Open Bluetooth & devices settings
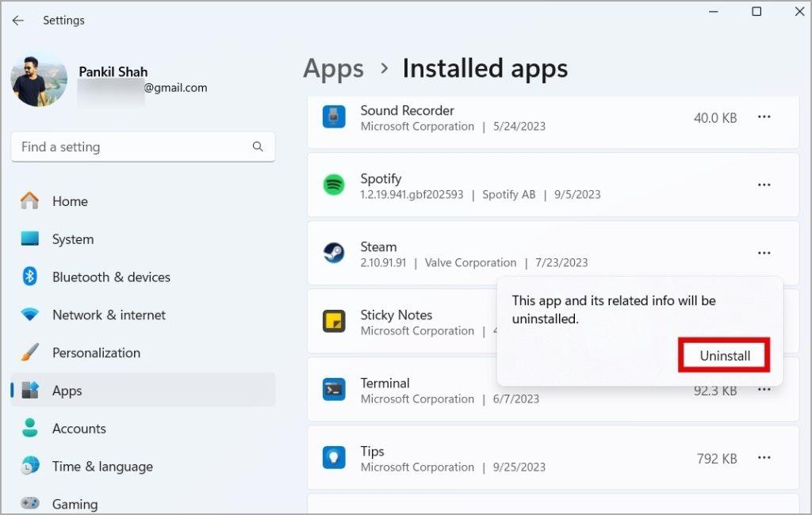 pos(143,277)
